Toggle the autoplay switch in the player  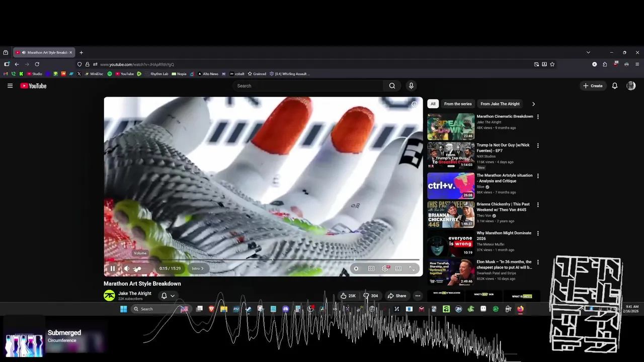356,268
